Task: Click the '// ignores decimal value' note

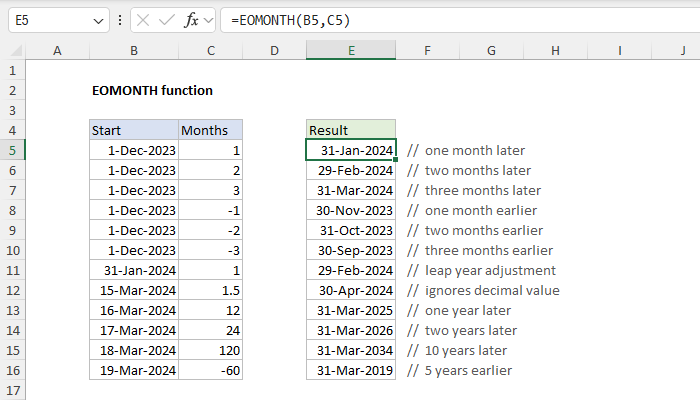Action: point(483,291)
